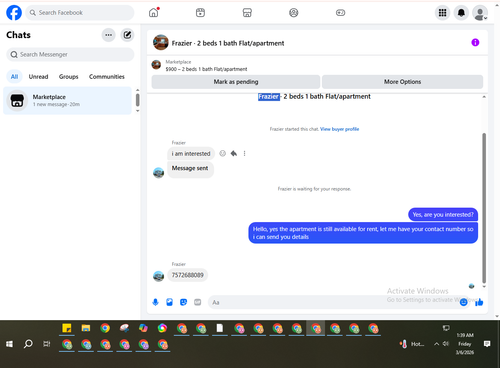Viewport: 500px width, 368px height.
Task: Open the purple conversation information icon
Action: pyautogui.click(x=475, y=42)
